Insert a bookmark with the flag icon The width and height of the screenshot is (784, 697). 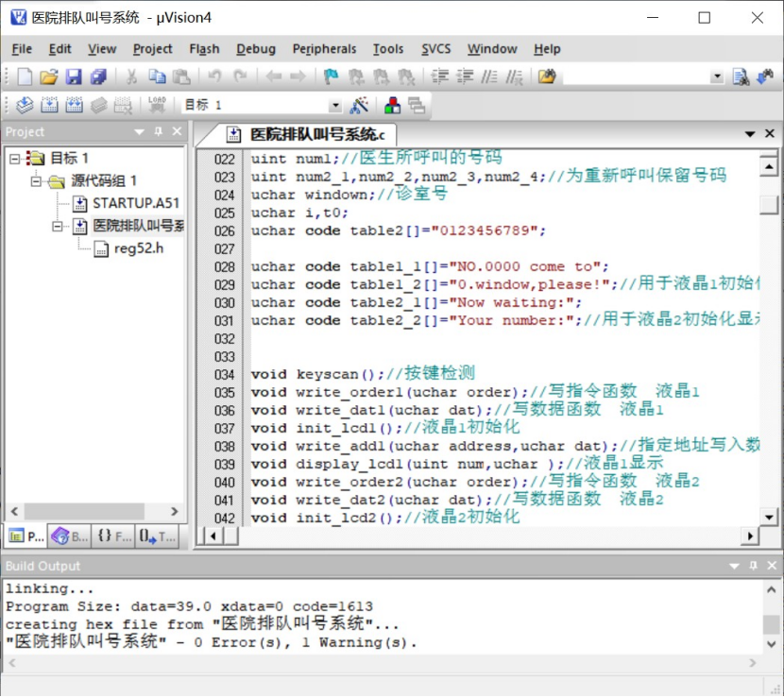(x=331, y=76)
